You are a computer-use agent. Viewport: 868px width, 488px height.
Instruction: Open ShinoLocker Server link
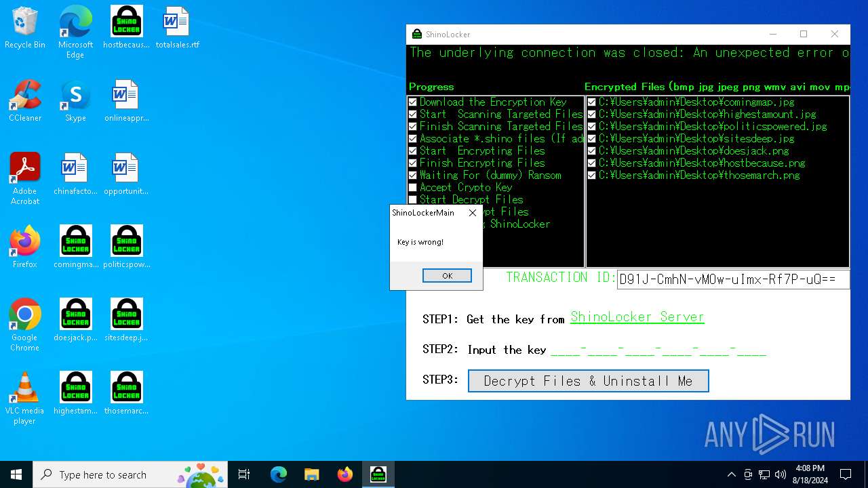(637, 317)
